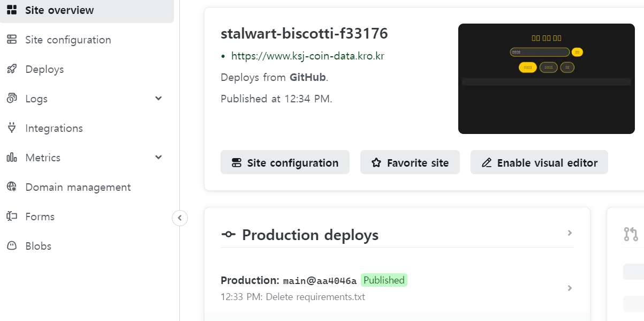Screen dimensions: 644x321
Task: Go to the Blobs menu item
Action: [38, 246]
